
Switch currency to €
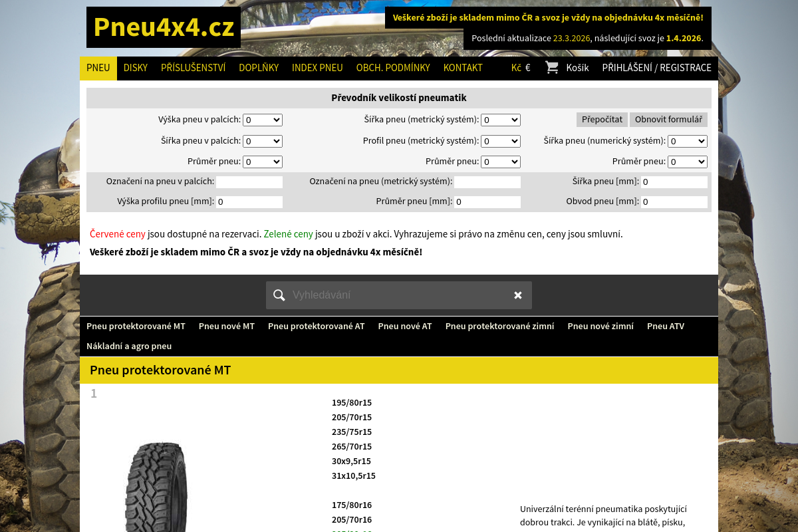529,68
